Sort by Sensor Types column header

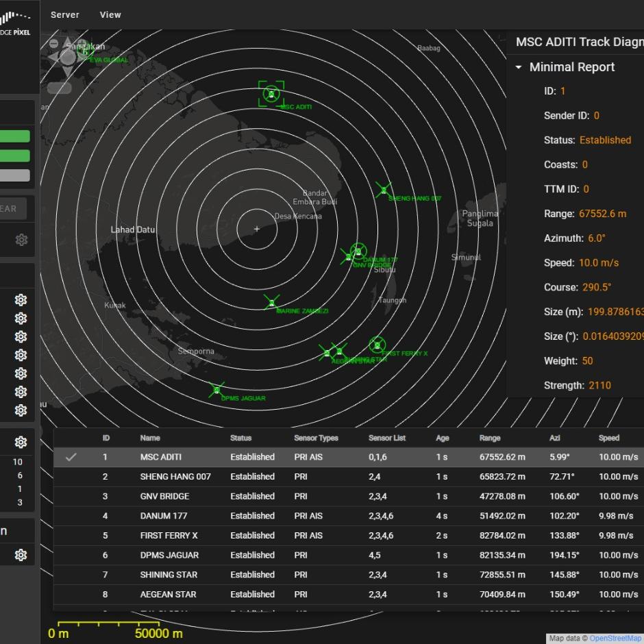(317, 438)
